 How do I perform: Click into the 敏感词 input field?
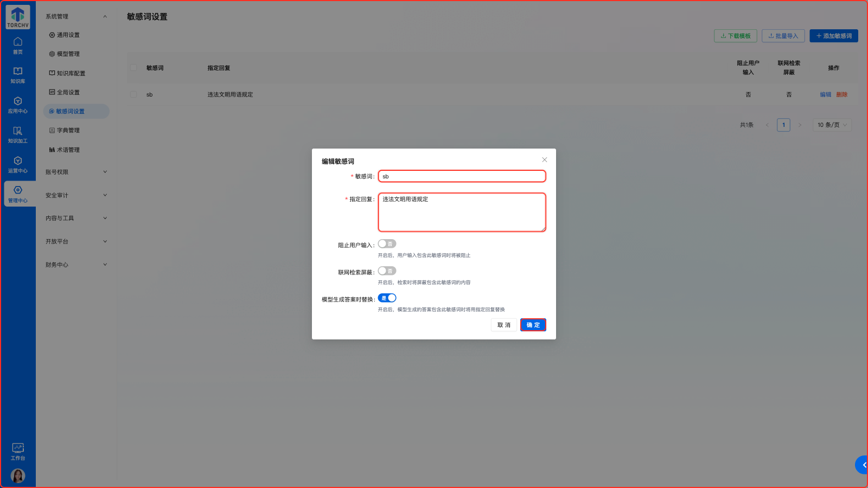click(x=462, y=176)
